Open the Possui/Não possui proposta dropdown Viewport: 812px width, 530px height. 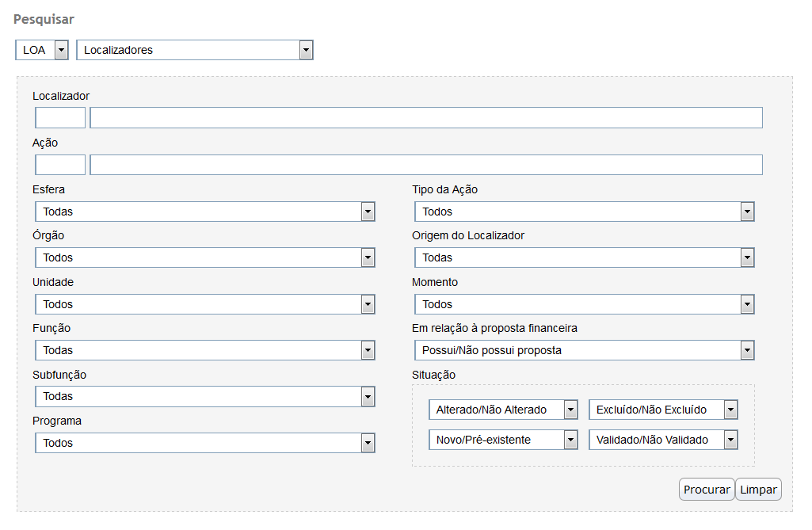[x=584, y=350]
